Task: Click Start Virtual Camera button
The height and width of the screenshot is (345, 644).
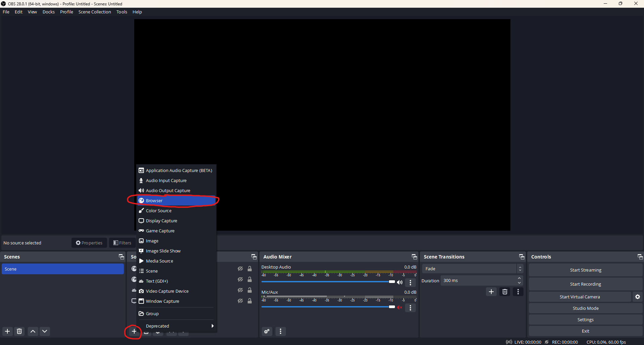Action: pyautogui.click(x=580, y=297)
